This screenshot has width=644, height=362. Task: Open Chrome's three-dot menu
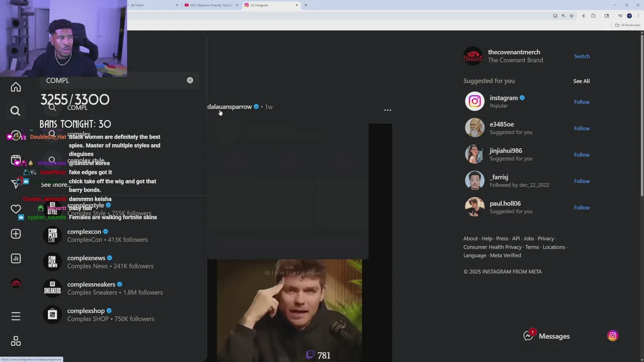638,16
